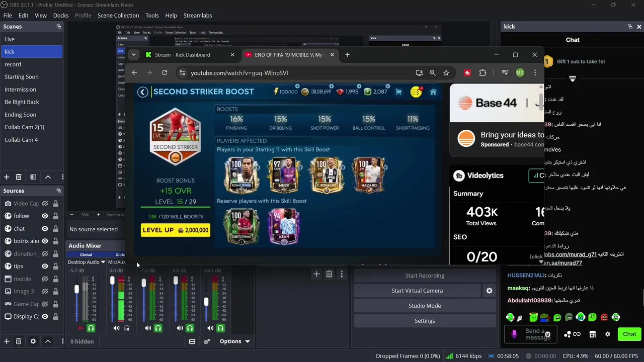Undock the Sources panel
Image resolution: width=644 pixels, height=362 pixels.
click(58, 191)
